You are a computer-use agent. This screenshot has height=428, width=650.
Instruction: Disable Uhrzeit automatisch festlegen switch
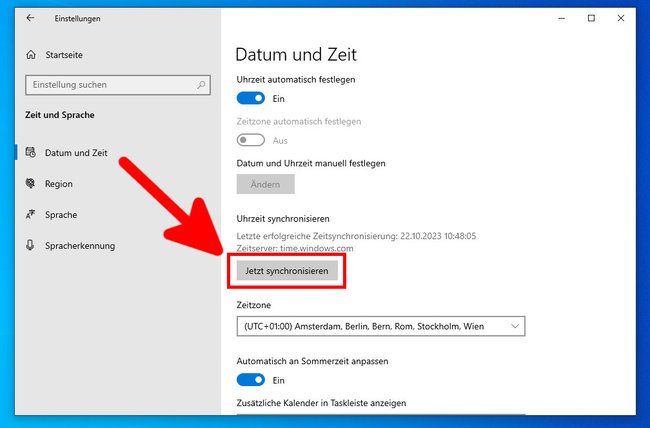click(251, 98)
